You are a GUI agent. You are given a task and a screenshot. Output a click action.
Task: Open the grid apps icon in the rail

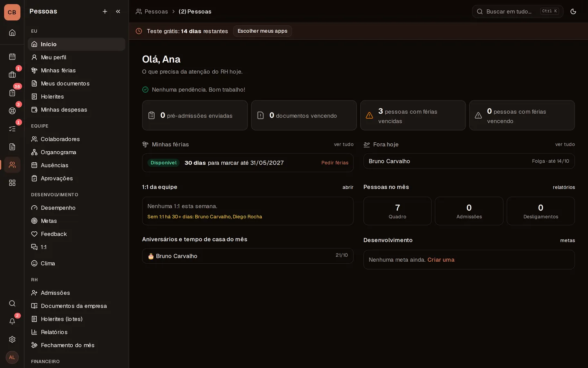point(12,183)
